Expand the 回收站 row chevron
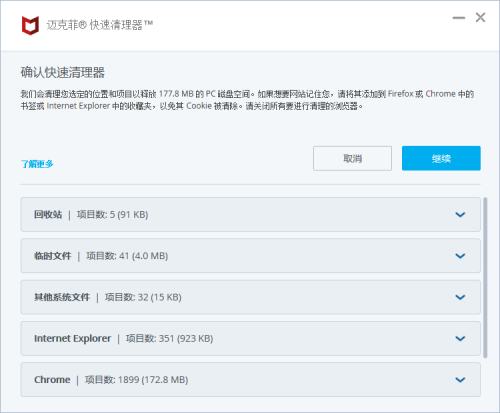This screenshot has width=500, height=413. (460, 214)
